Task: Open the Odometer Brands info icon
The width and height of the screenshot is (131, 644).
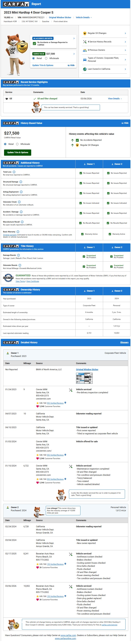Action: tap(20, 265)
